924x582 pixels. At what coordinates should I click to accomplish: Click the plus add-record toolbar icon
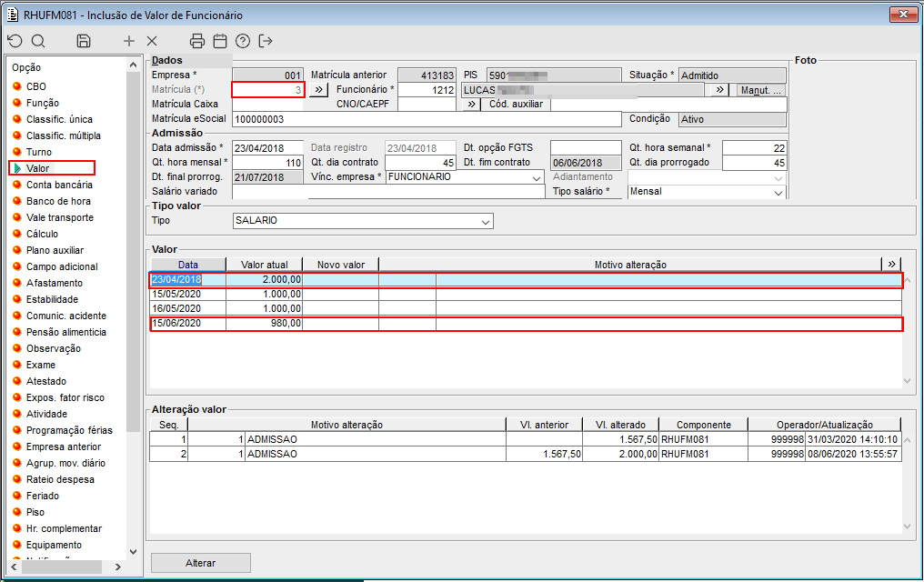(129, 41)
